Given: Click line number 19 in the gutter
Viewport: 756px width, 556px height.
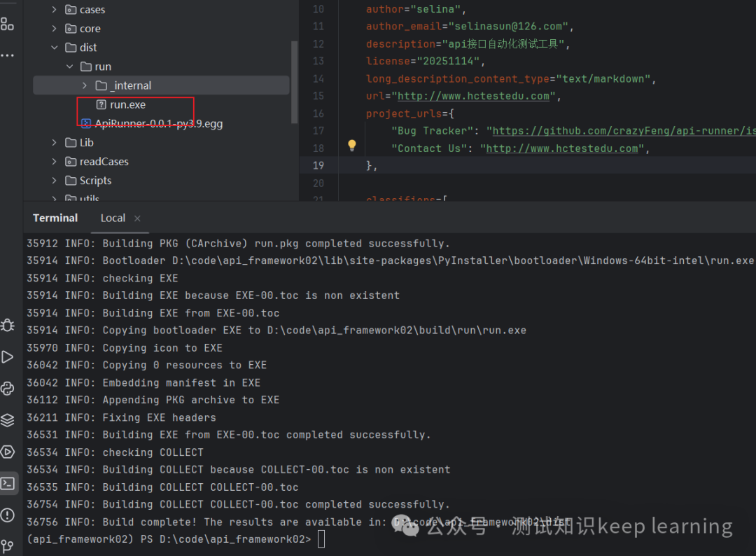Looking at the screenshot, I should point(318,165).
